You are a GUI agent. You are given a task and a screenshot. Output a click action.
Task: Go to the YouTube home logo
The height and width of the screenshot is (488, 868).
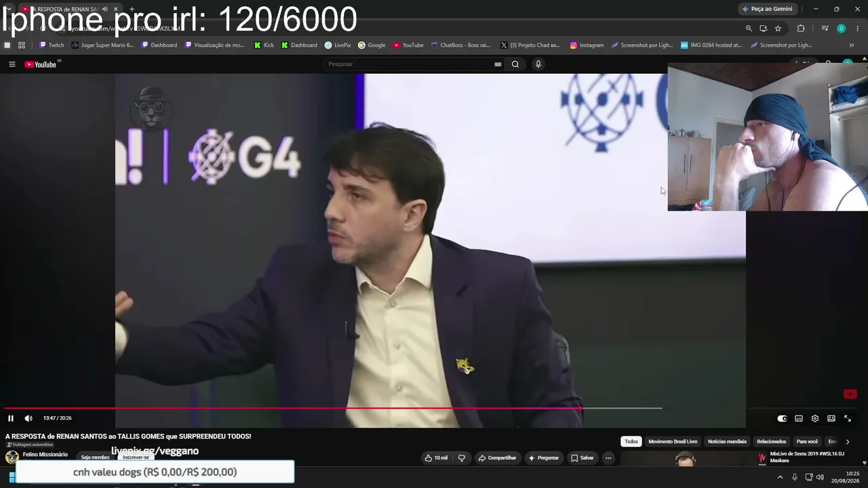point(41,64)
